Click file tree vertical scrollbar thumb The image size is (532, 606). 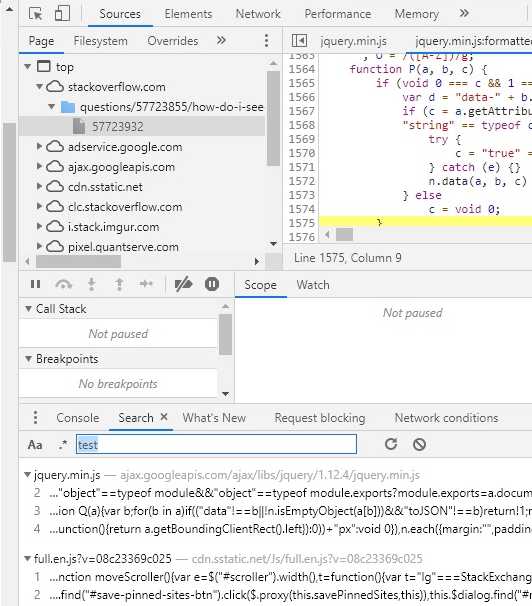pyautogui.click(x=273, y=118)
